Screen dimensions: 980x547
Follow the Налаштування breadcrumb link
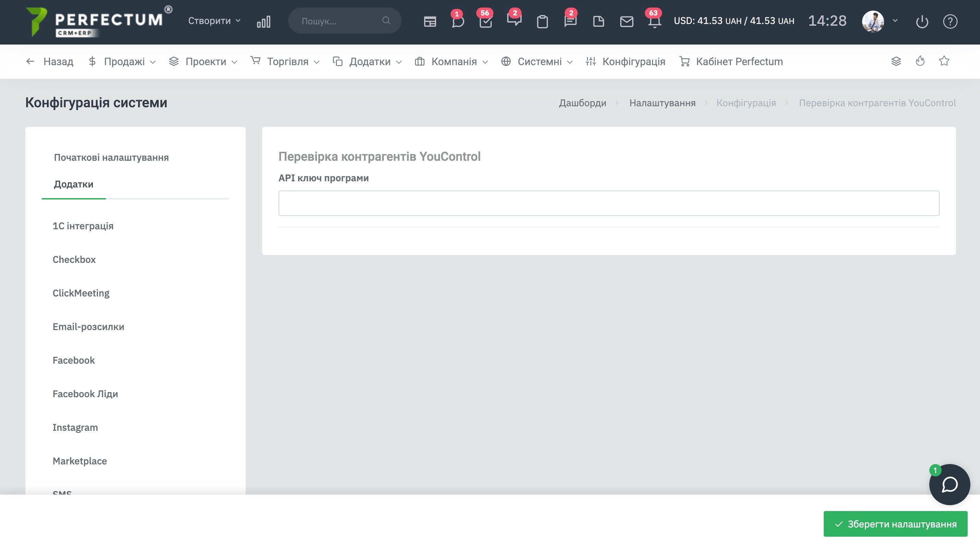662,103
